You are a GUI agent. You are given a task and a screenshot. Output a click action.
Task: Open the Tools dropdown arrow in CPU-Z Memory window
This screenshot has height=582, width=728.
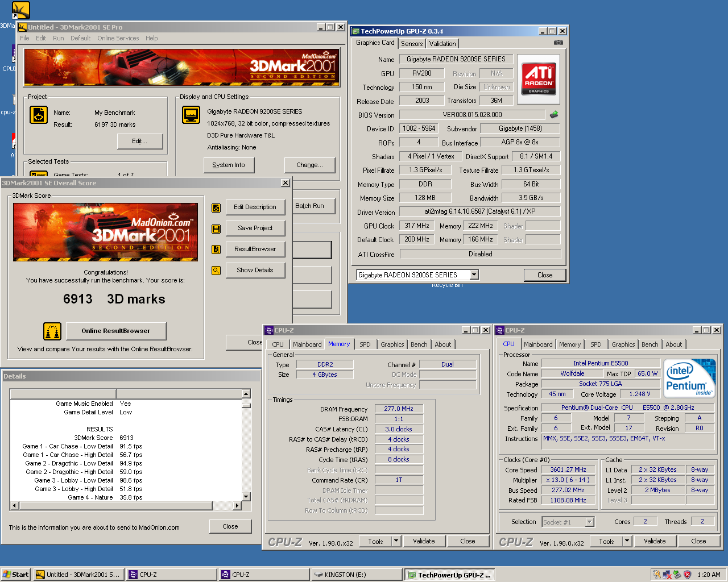[x=396, y=541]
